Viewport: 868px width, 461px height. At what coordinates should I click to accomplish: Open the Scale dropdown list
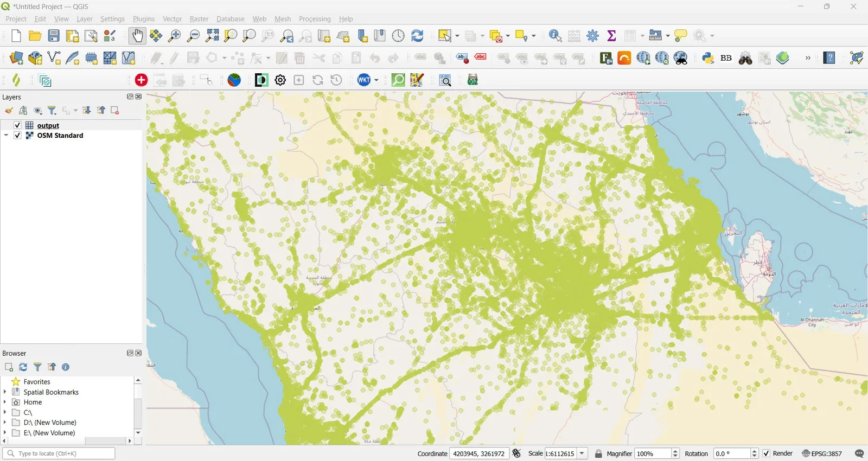(583, 453)
